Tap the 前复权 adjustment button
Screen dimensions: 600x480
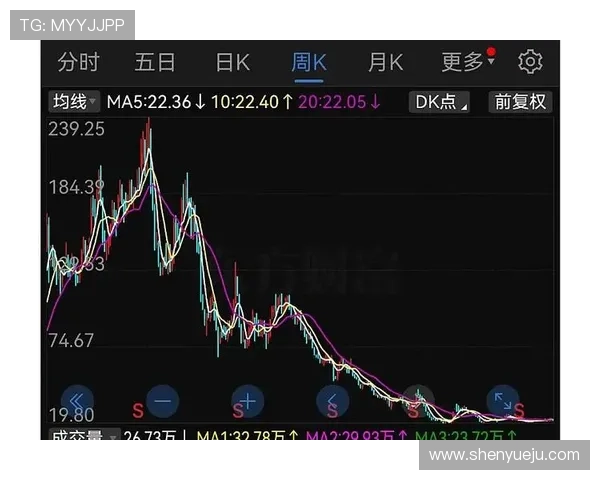coord(520,102)
